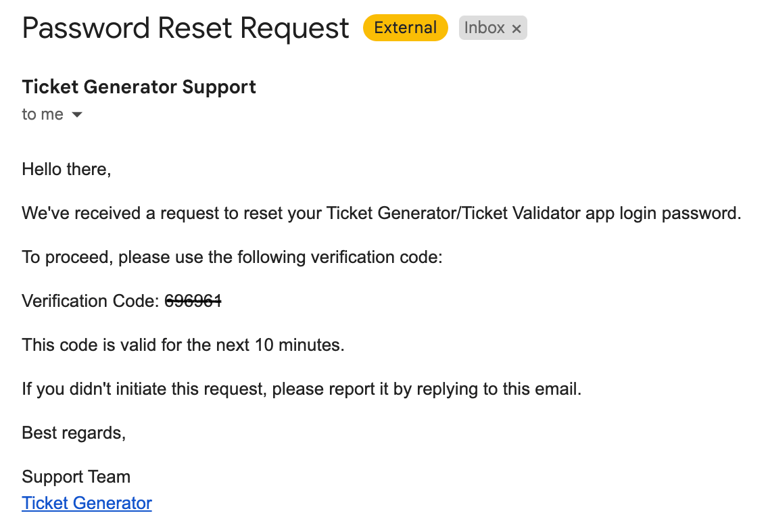Click the greeting line Hello there
This screenshot has width=768, height=532.
66,169
